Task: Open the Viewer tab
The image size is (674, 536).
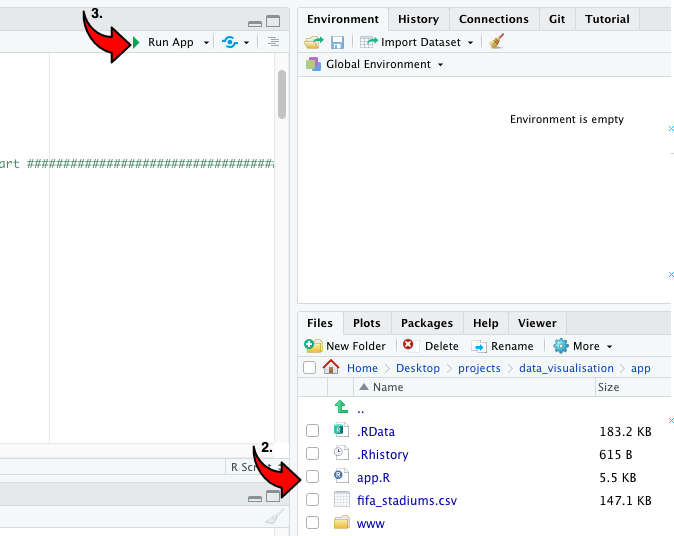Action: pos(537,323)
